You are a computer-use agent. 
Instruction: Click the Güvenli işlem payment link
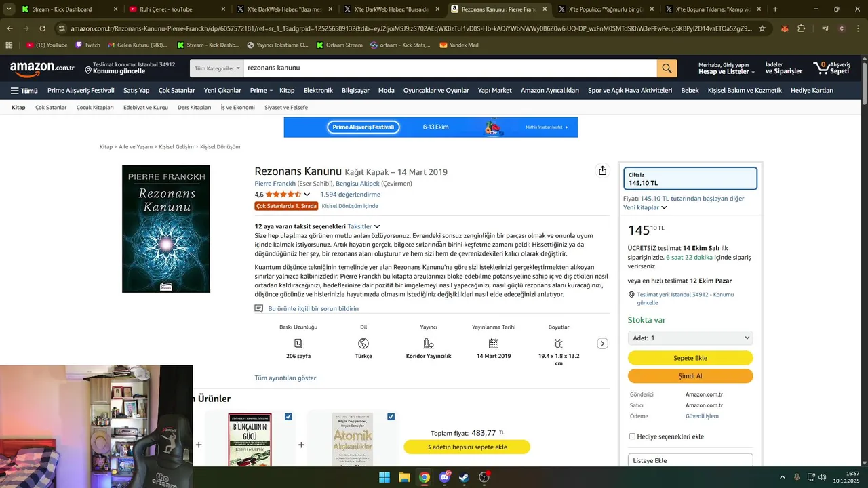pos(702,416)
